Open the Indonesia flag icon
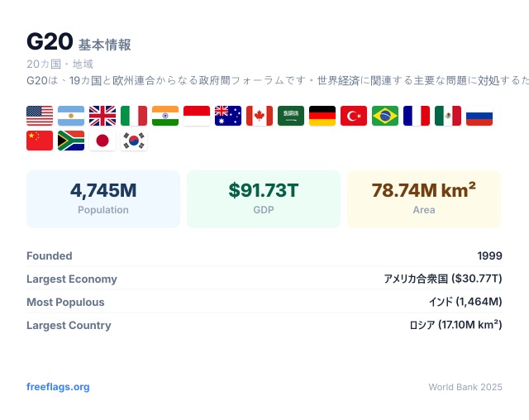The height and width of the screenshot is (420, 529). click(197, 116)
